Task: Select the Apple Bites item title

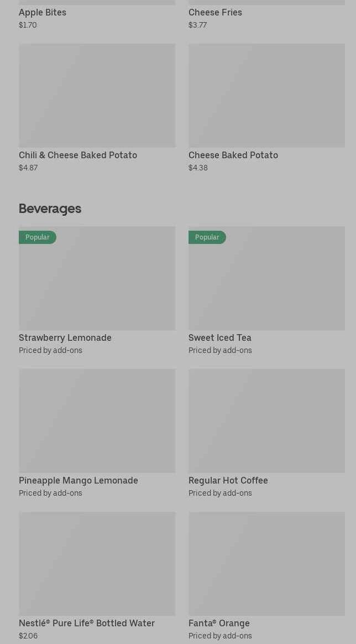Action: (x=43, y=12)
